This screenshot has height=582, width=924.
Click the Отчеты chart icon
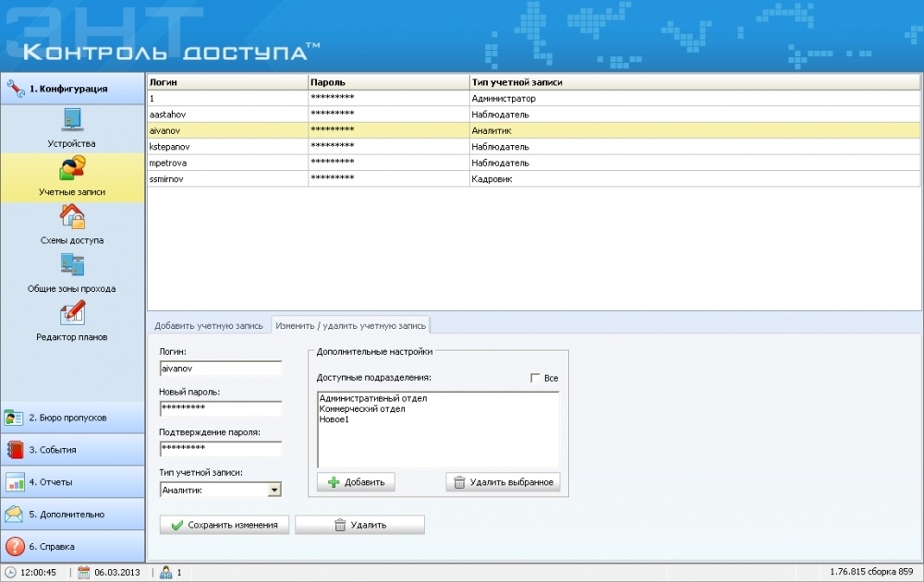tap(15, 482)
